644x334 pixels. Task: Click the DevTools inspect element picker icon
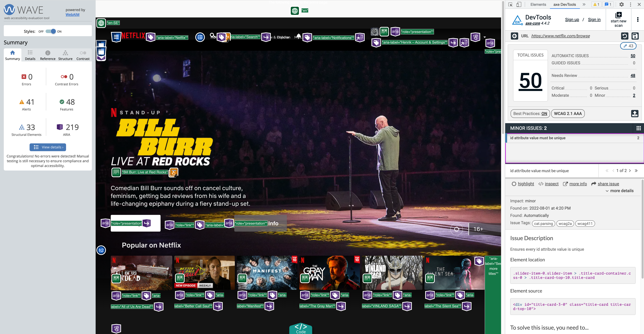(510, 5)
